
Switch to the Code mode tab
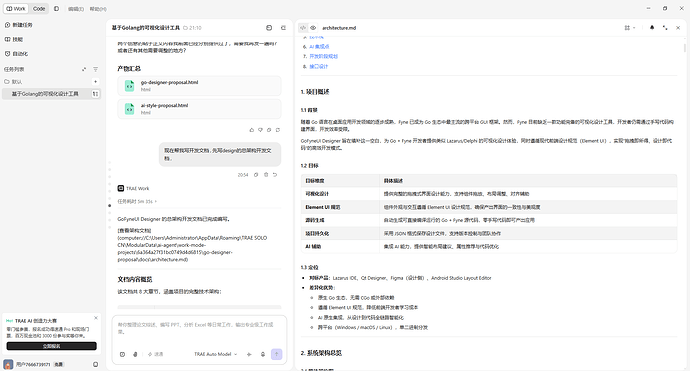[39, 8]
